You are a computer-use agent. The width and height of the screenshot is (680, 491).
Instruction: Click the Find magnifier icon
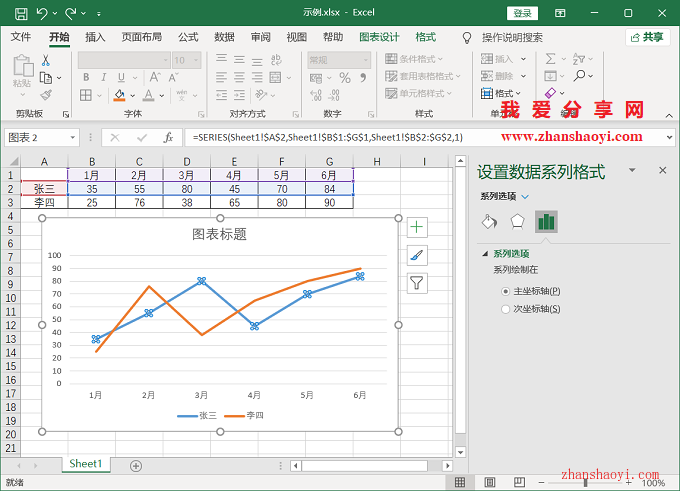[579, 76]
